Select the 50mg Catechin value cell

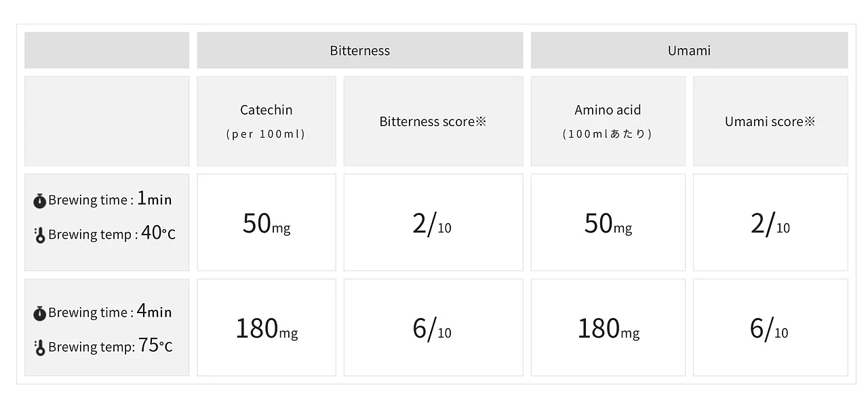[266, 222]
